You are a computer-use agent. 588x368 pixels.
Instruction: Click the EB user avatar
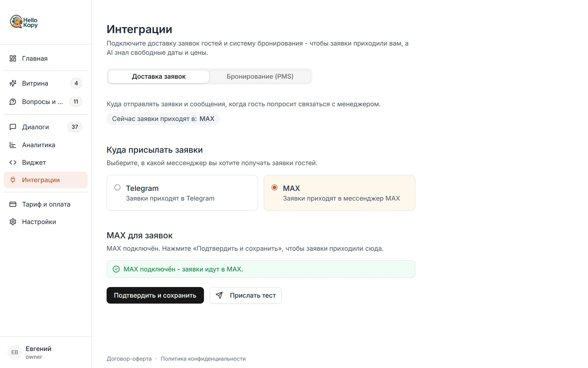(x=15, y=352)
